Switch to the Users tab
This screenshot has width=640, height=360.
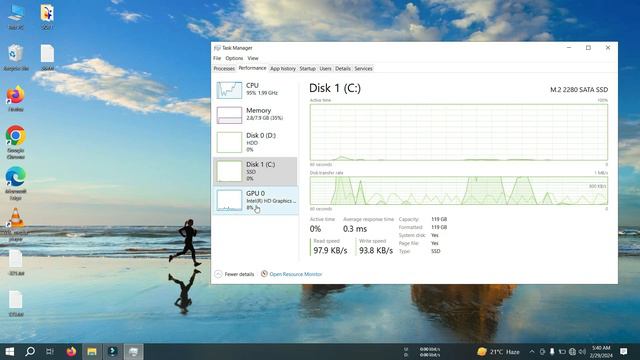325,69
